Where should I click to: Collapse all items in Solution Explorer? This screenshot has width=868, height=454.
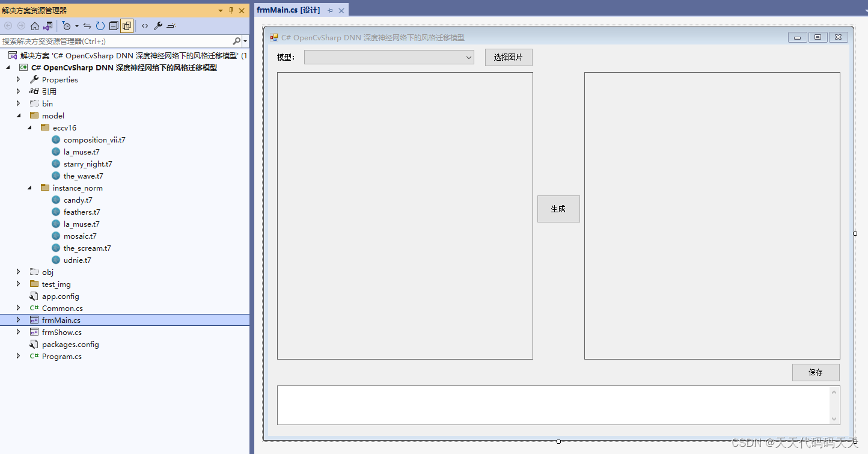coord(113,26)
